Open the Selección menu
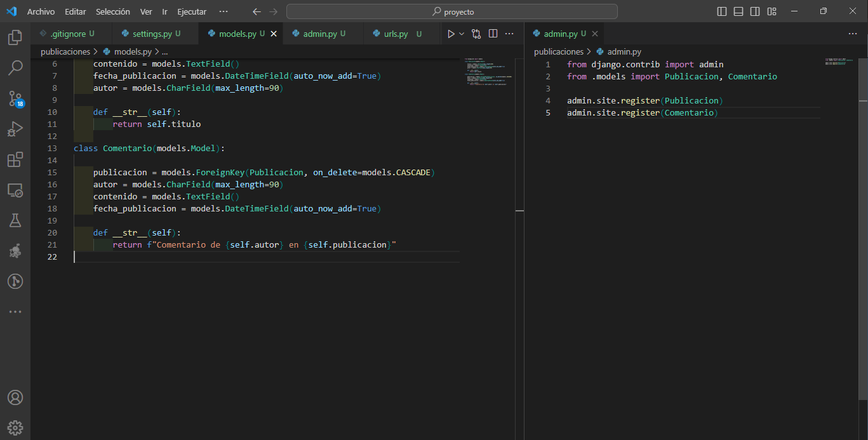This screenshot has height=440, width=868. tap(113, 11)
